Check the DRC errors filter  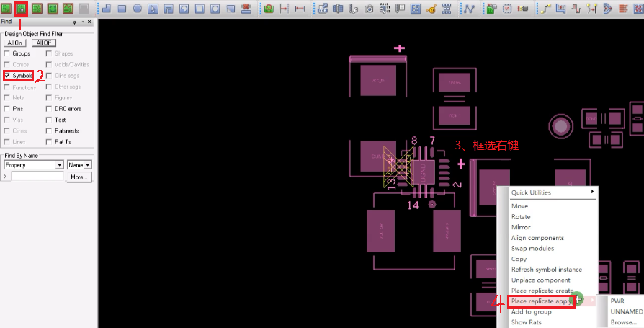point(49,109)
